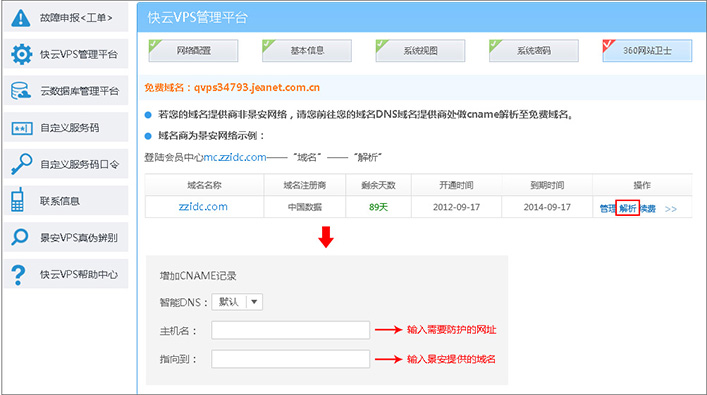
Task: Click the mobile phone icon for 联系信息
Action: 18,200
